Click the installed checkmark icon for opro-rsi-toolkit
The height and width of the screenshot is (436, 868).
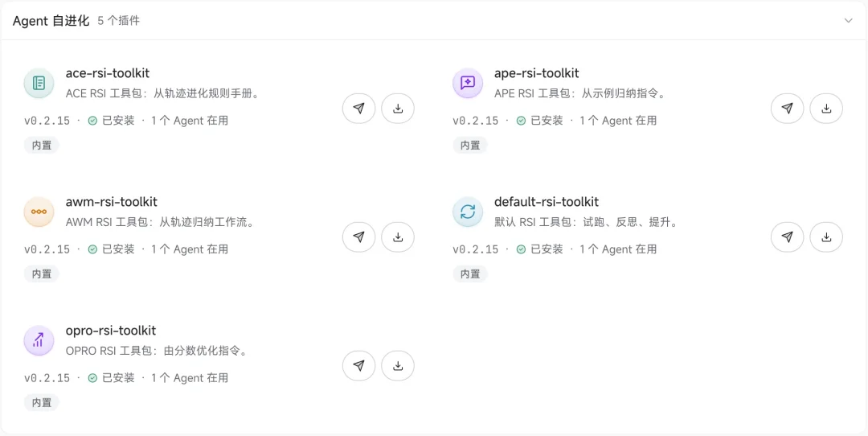tap(92, 378)
